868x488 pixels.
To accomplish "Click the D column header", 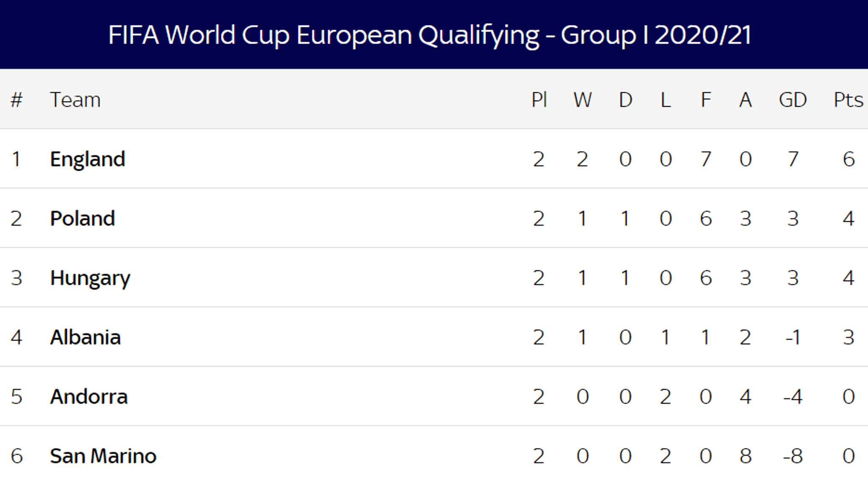I will point(626,100).
